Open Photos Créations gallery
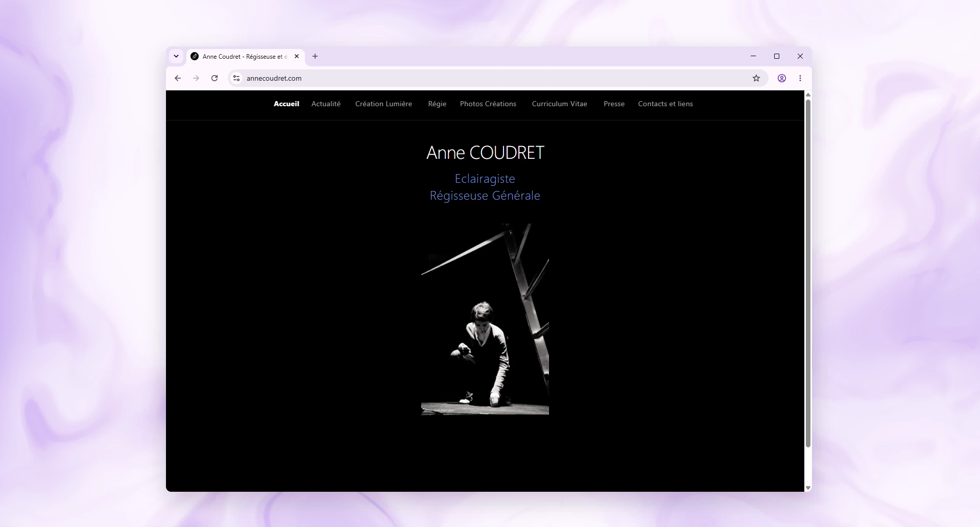 point(488,104)
